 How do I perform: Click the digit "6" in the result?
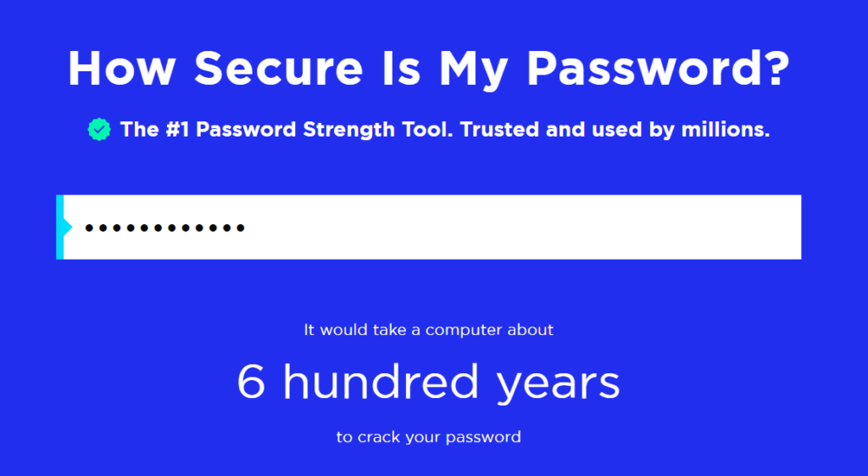pos(252,383)
